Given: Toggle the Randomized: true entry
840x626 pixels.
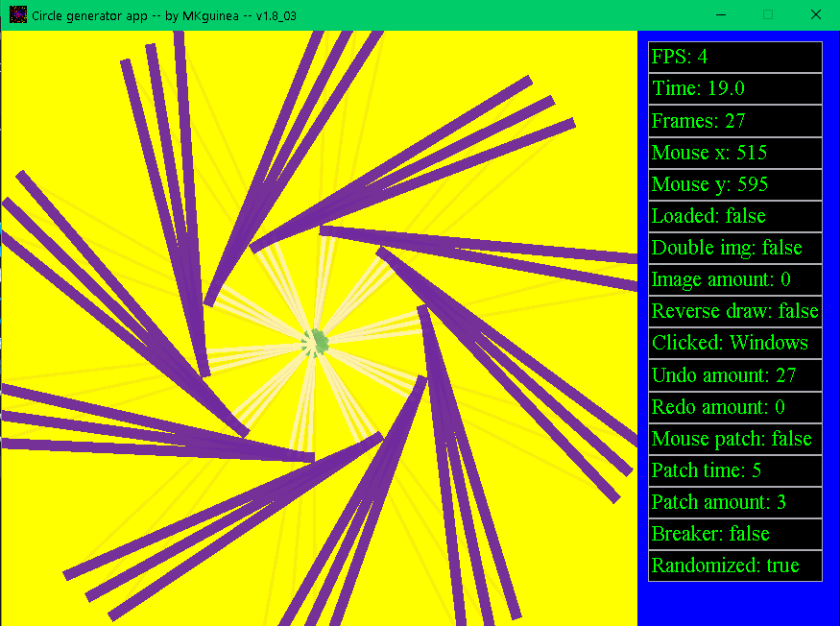Looking at the screenshot, I should (735, 566).
